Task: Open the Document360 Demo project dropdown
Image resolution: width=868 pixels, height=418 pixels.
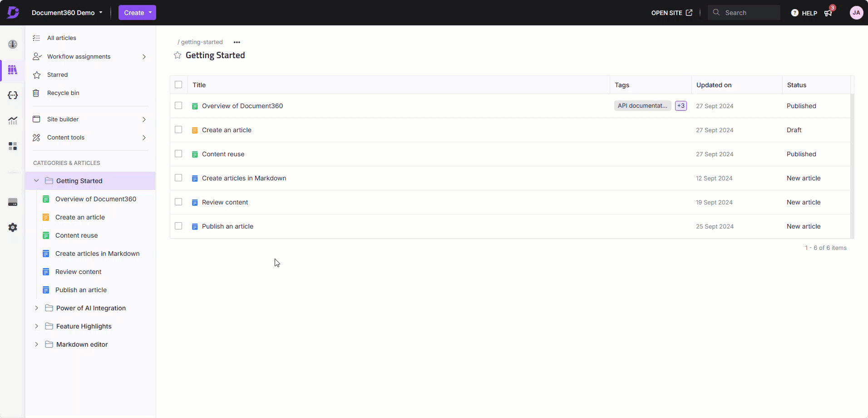Action: pyautogui.click(x=67, y=13)
